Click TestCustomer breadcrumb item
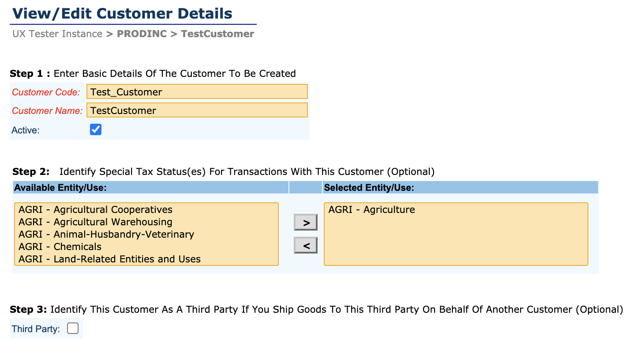Viewport: 644px width, 341px height. pos(217,34)
